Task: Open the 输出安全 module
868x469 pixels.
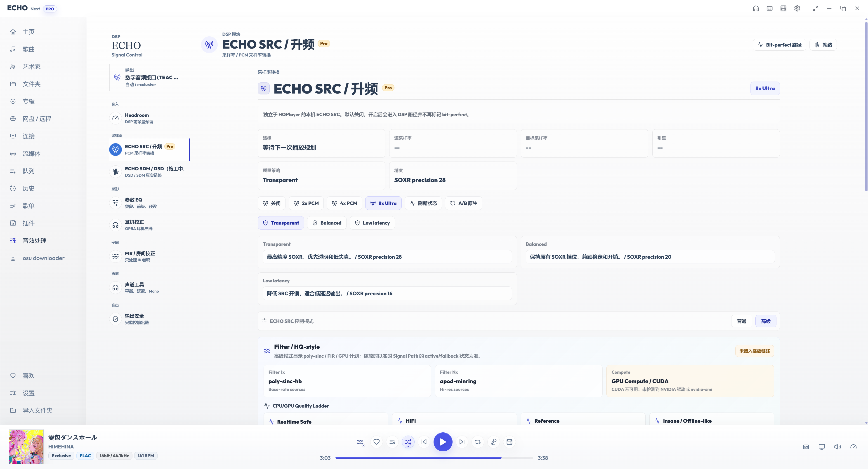Action: point(149,319)
